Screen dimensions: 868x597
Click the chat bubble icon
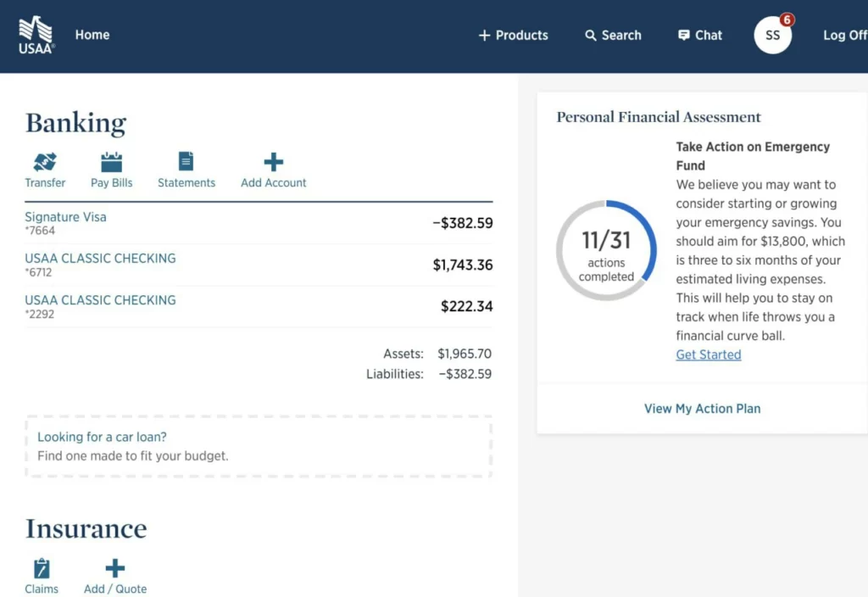coord(684,36)
